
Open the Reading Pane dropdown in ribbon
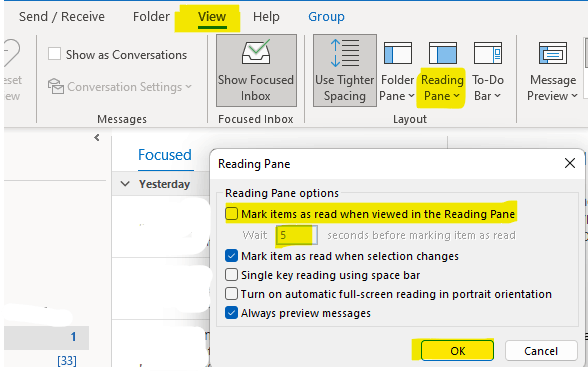coord(442,88)
